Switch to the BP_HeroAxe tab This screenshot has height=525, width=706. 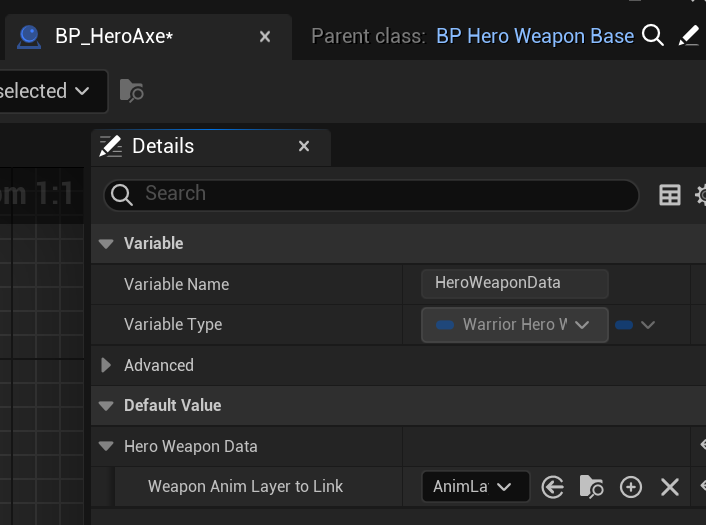[115, 36]
